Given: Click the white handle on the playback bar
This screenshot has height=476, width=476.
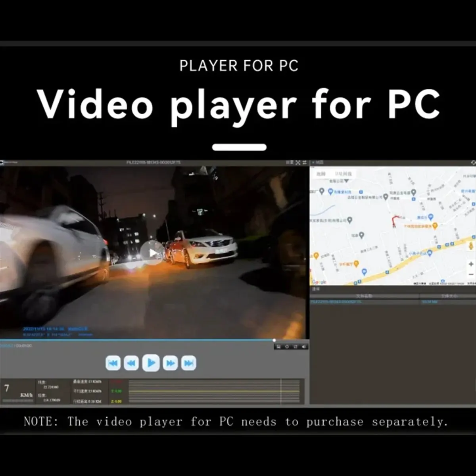Looking at the screenshot, I should 274,340.
